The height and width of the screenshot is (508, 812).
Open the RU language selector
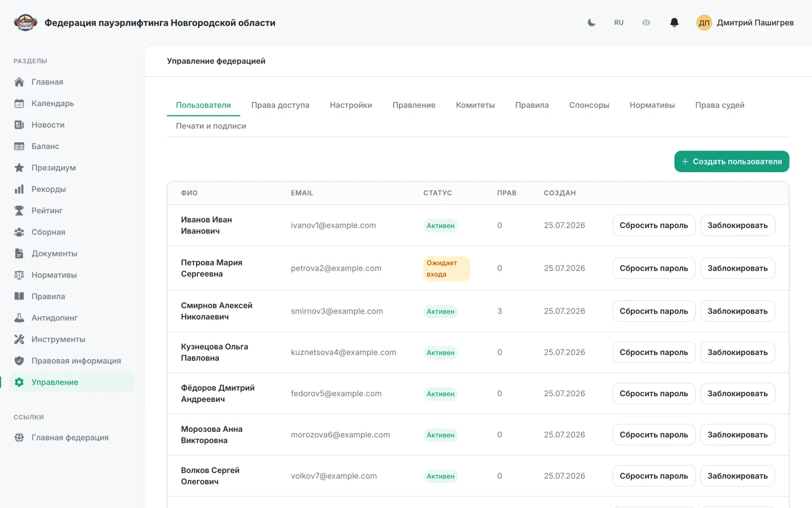(x=619, y=22)
